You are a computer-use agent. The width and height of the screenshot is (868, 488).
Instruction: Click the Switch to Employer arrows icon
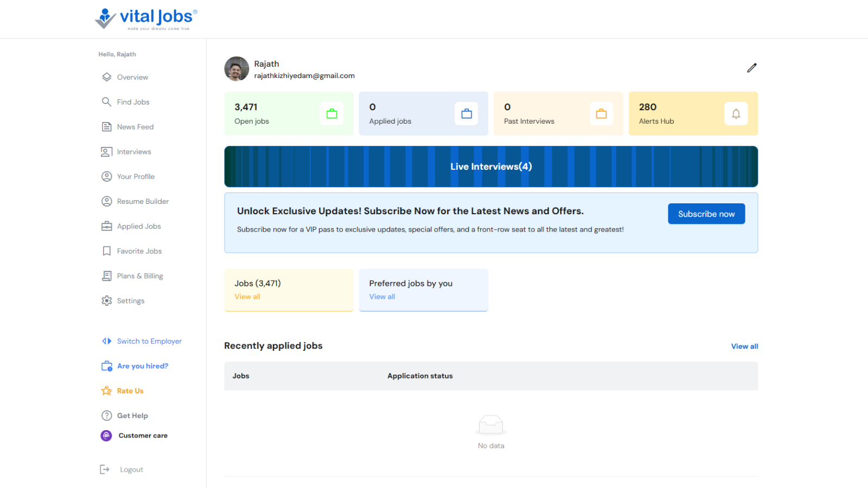point(107,341)
